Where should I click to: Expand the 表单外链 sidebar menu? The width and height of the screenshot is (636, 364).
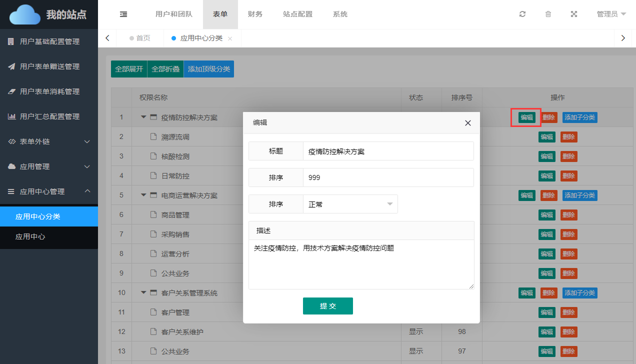49,141
